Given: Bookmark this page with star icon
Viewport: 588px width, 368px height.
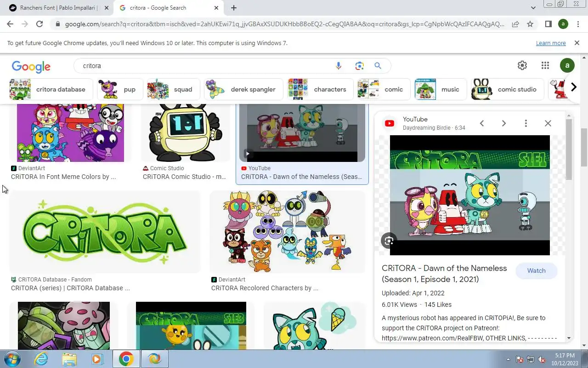Looking at the screenshot, I should point(530,24).
